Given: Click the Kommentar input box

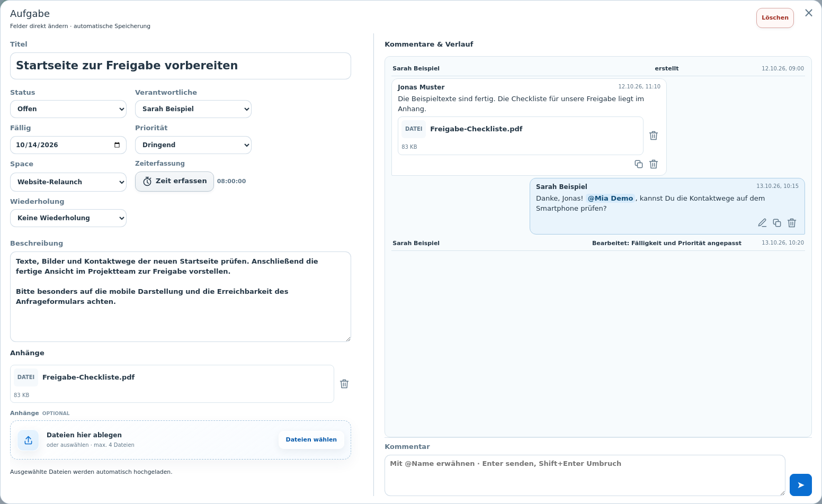Looking at the screenshot, I should pyautogui.click(x=585, y=475).
